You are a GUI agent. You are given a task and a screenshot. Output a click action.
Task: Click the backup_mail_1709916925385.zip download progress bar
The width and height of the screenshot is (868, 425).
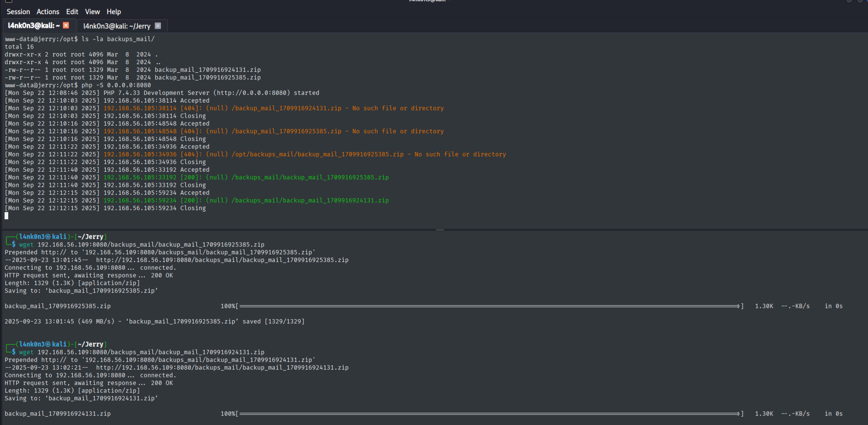pyautogui.click(x=490, y=306)
